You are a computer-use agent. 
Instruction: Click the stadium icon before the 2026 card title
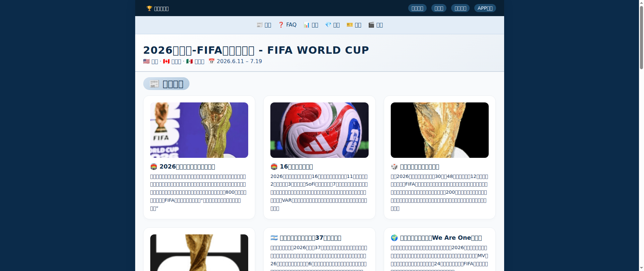(154, 167)
